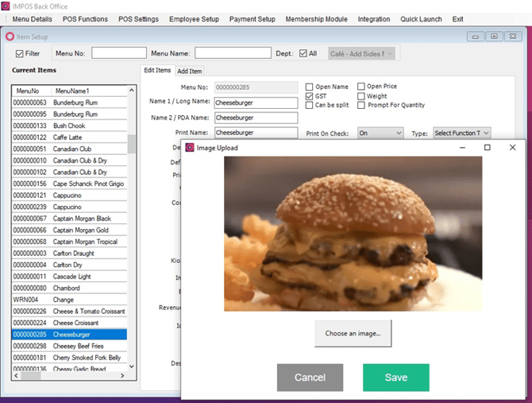Restore the Item Setup window size

pos(494,37)
